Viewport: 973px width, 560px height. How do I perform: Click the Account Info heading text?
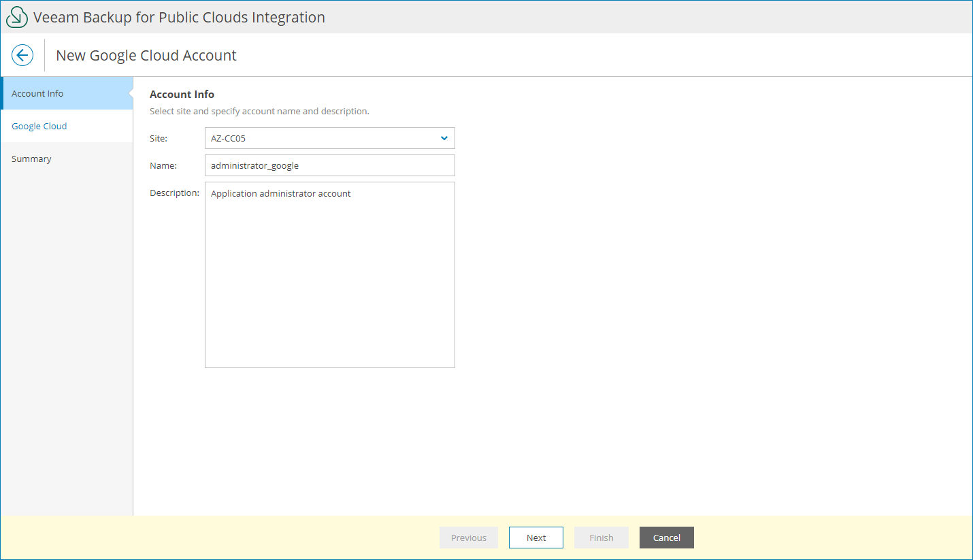click(x=182, y=94)
